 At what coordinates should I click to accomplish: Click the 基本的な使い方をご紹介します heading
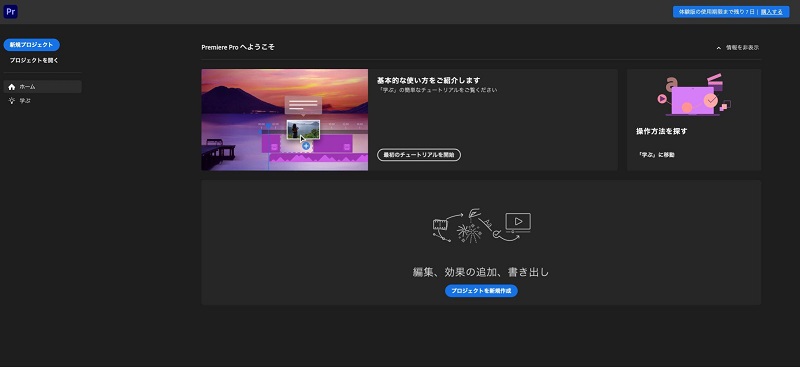[x=429, y=80]
